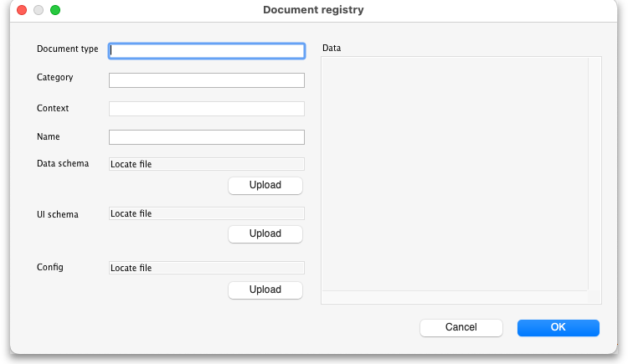Click the Config Locate file box
Viewport: 628px width, 364px height.
pyautogui.click(x=207, y=268)
